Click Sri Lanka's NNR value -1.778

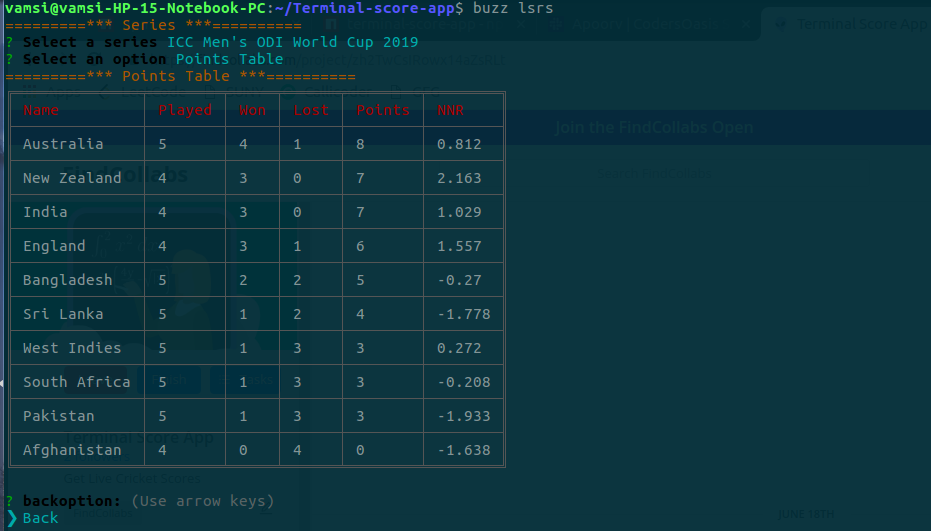(464, 314)
